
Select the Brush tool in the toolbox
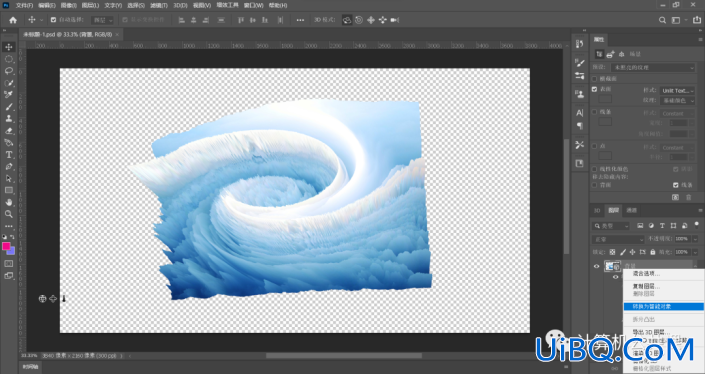point(9,107)
